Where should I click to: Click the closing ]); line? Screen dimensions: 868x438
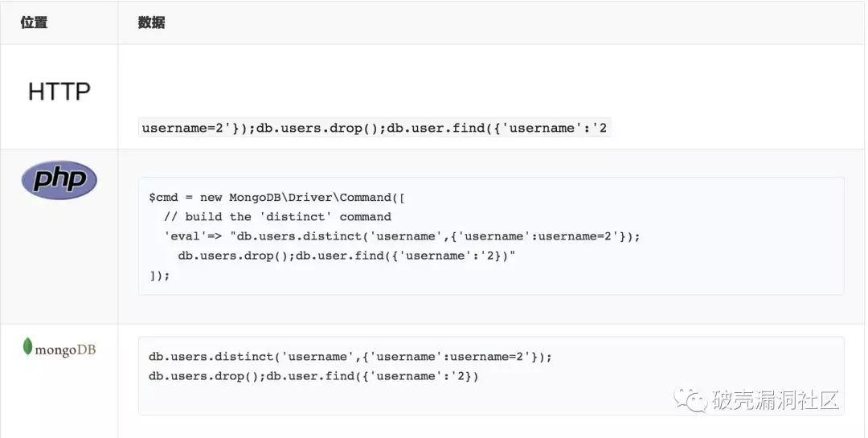(159, 275)
